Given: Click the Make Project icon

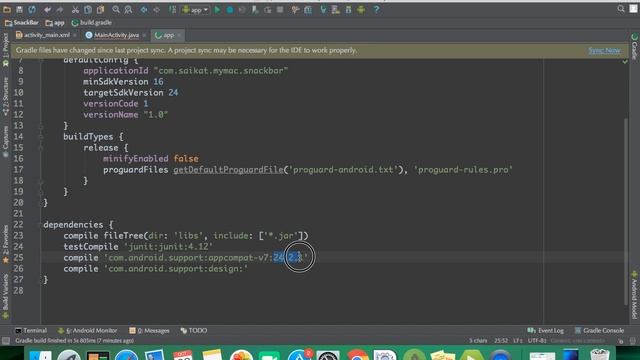Looking at the screenshot, I should (172, 9).
